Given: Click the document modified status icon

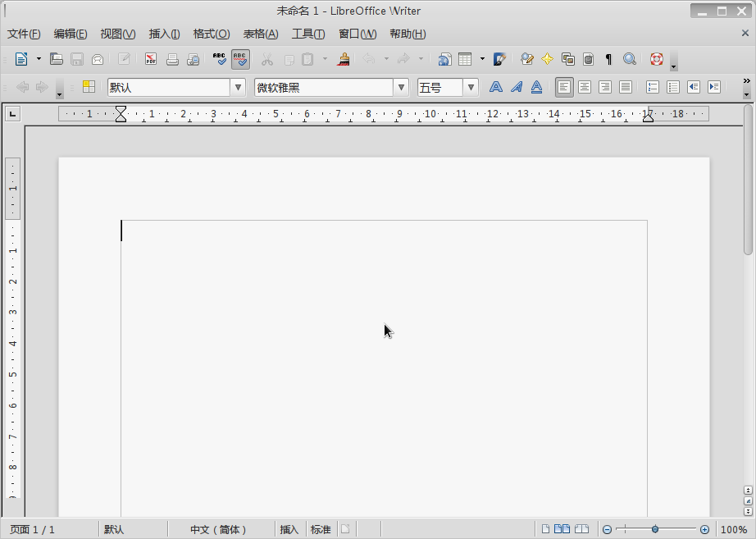Looking at the screenshot, I should point(345,529).
